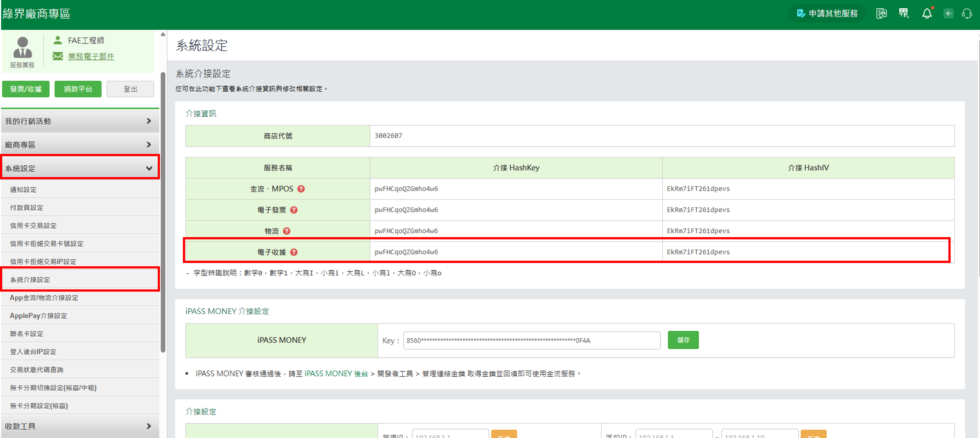
Task: Click the help icon beside 金流、MPOS
Action: point(301,189)
